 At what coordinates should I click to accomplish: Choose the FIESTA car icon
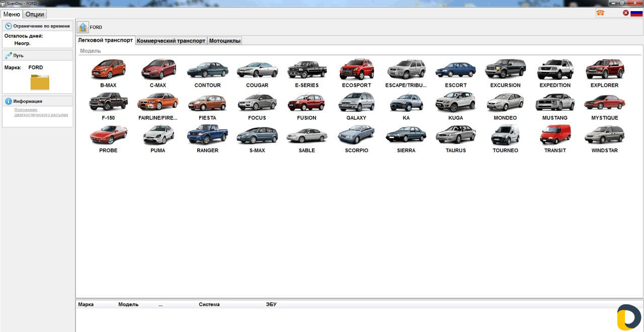click(x=207, y=102)
